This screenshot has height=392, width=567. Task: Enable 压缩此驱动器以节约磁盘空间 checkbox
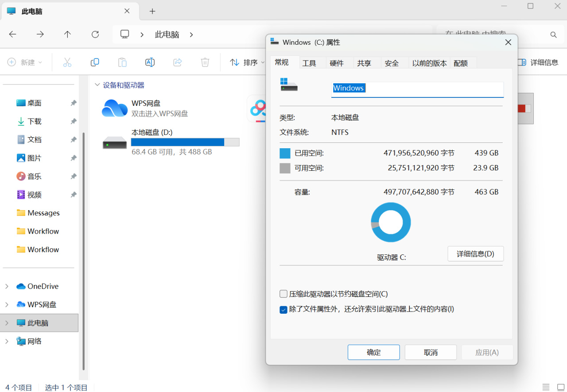[283, 294]
